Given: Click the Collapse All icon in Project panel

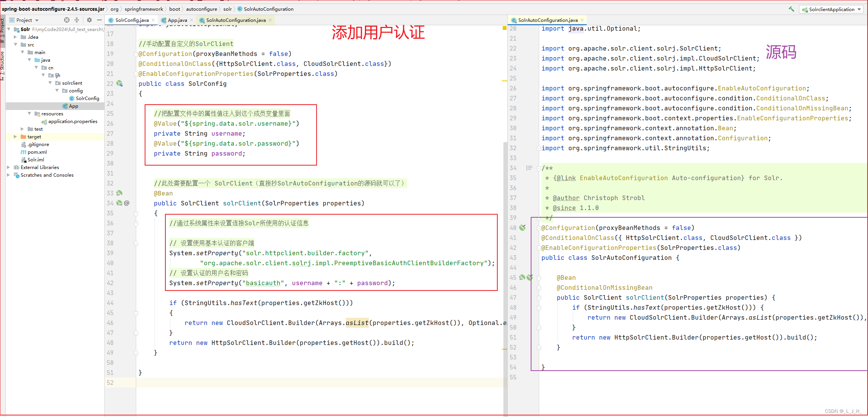Looking at the screenshot, I should point(77,20).
